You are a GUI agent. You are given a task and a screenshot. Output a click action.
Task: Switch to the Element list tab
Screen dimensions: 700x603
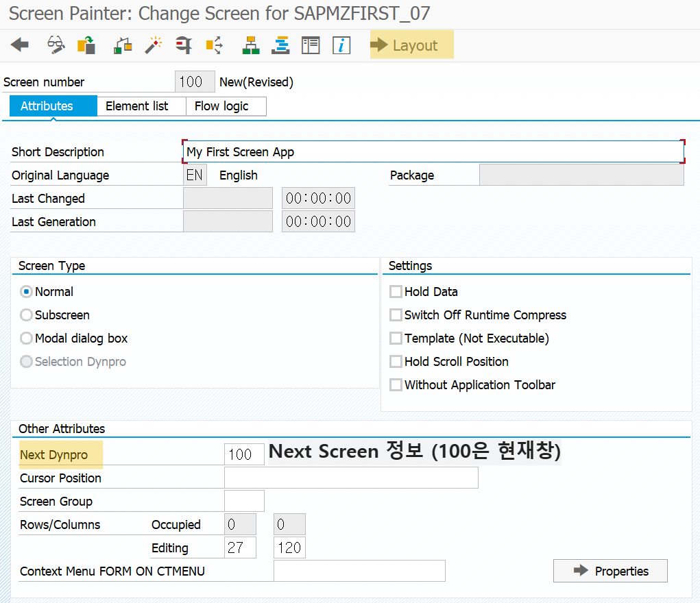[x=141, y=106]
